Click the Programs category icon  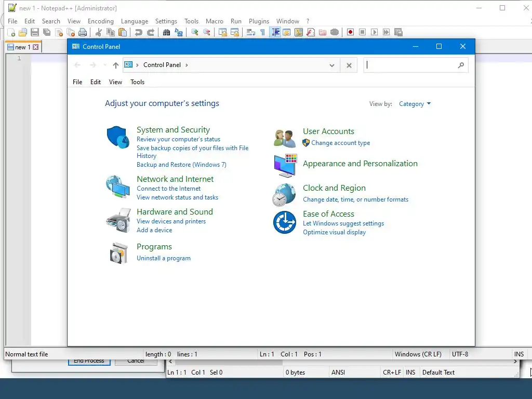click(x=118, y=253)
